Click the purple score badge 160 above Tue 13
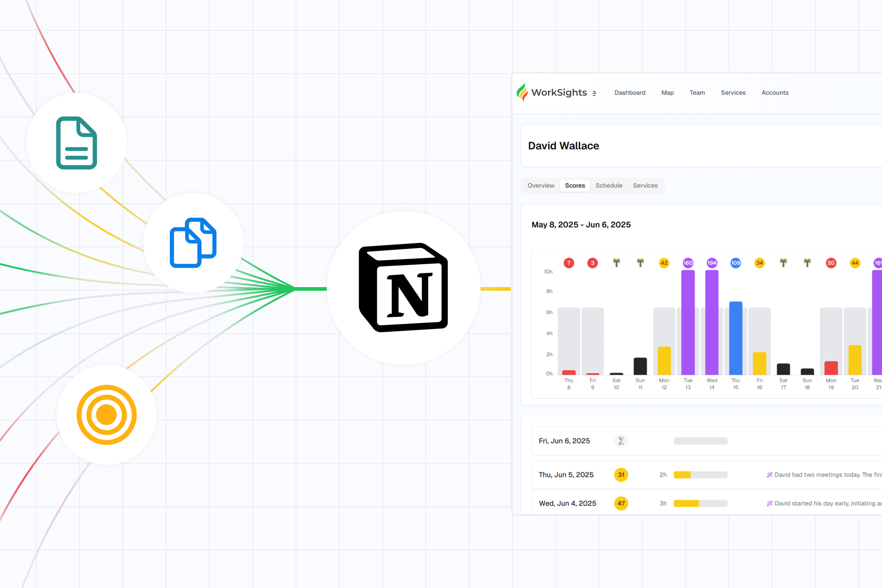 688,263
